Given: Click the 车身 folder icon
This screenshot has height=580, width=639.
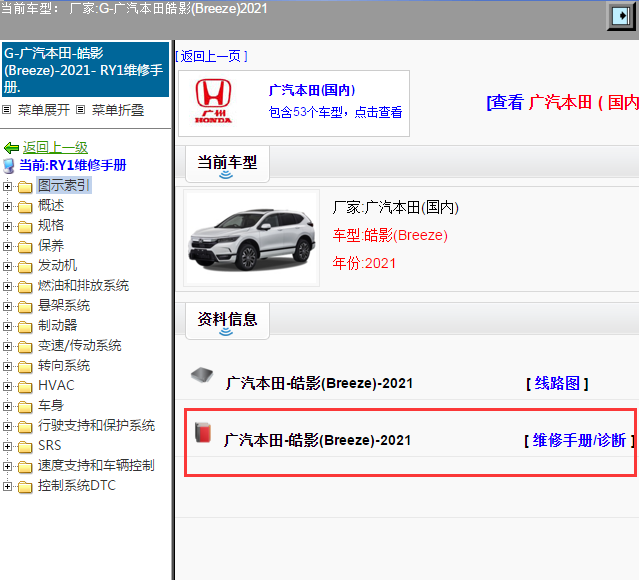Looking at the screenshot, I should pos(25,406).
